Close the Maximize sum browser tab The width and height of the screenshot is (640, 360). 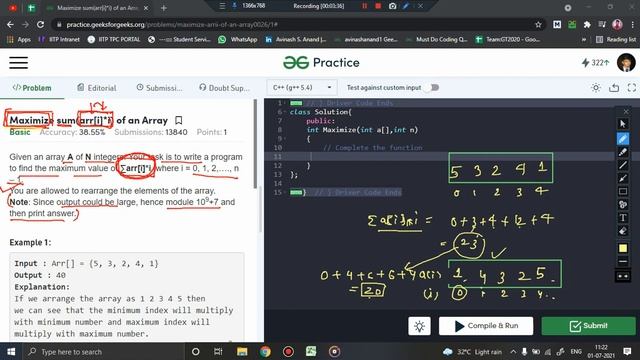(146, 8)
